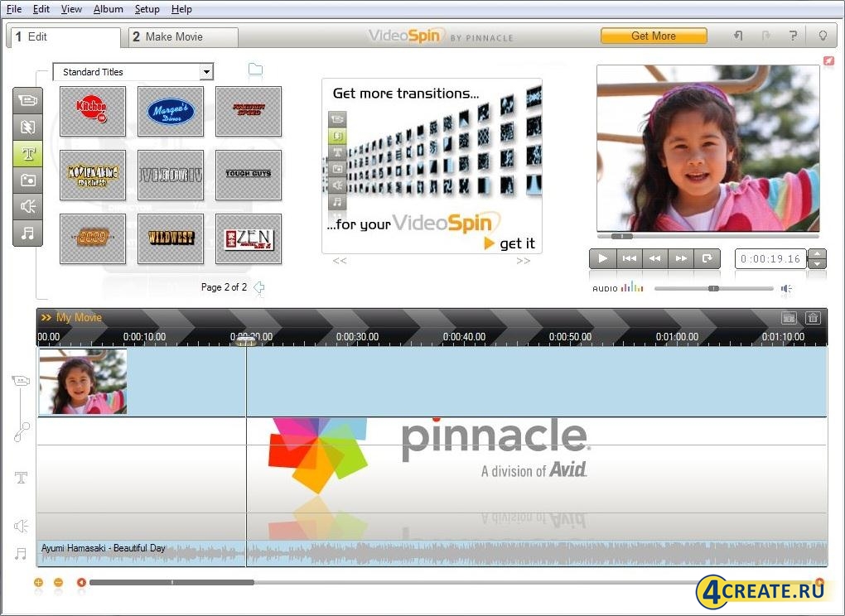Mute playback with the speaker icon
The width and height of the screenshot is (845, 616).
(785, 288)
